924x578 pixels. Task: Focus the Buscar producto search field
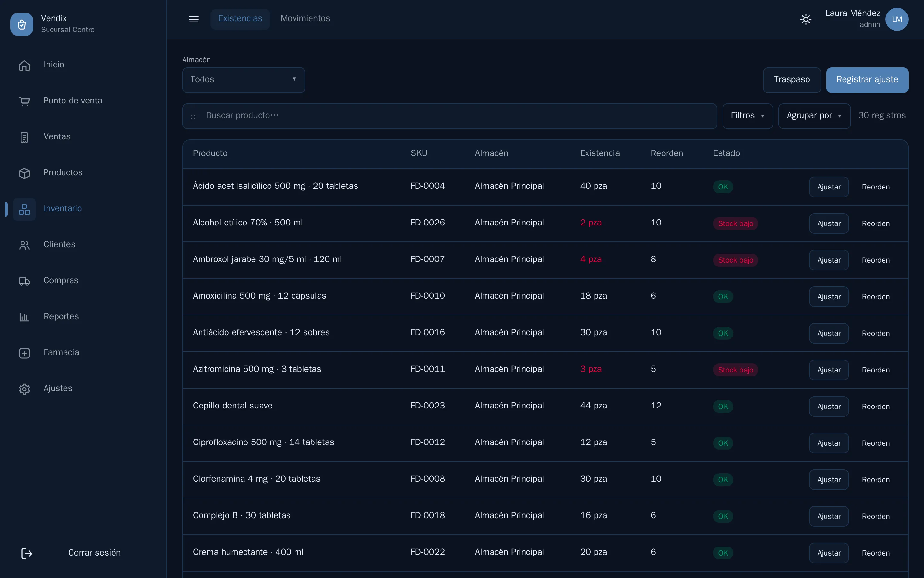[x=449, y=116]
